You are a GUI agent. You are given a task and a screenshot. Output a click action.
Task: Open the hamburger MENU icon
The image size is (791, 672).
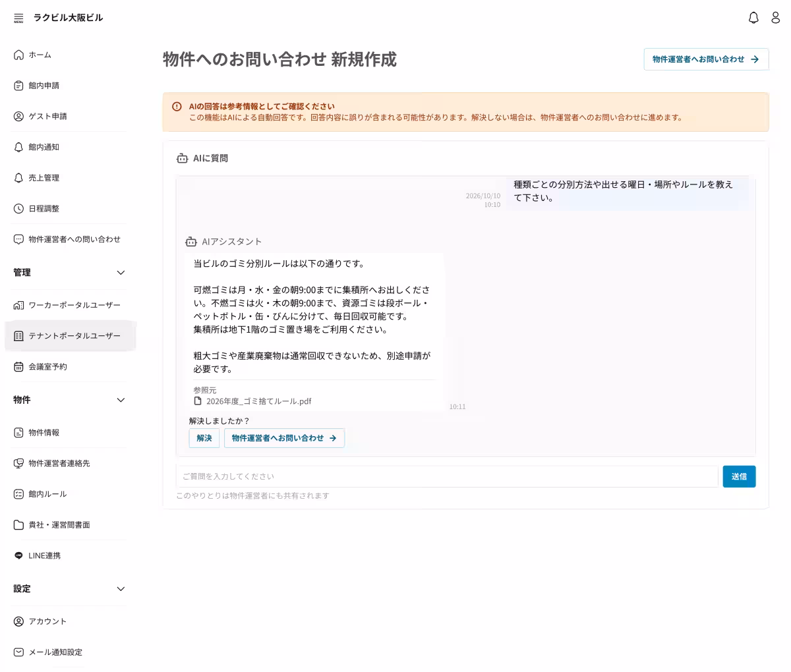pos(18,18)
